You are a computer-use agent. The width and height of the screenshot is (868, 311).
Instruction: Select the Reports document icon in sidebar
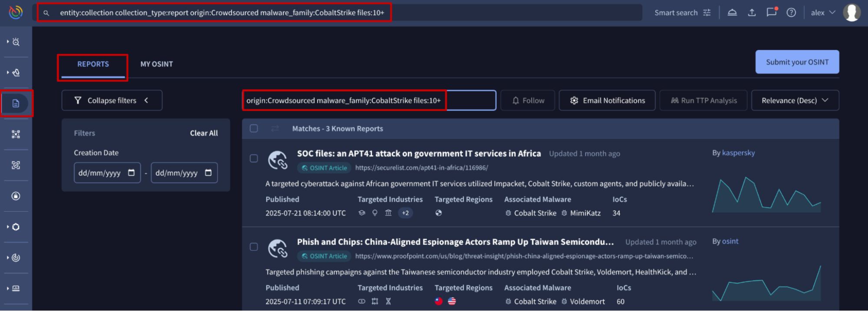coord(16,104)
